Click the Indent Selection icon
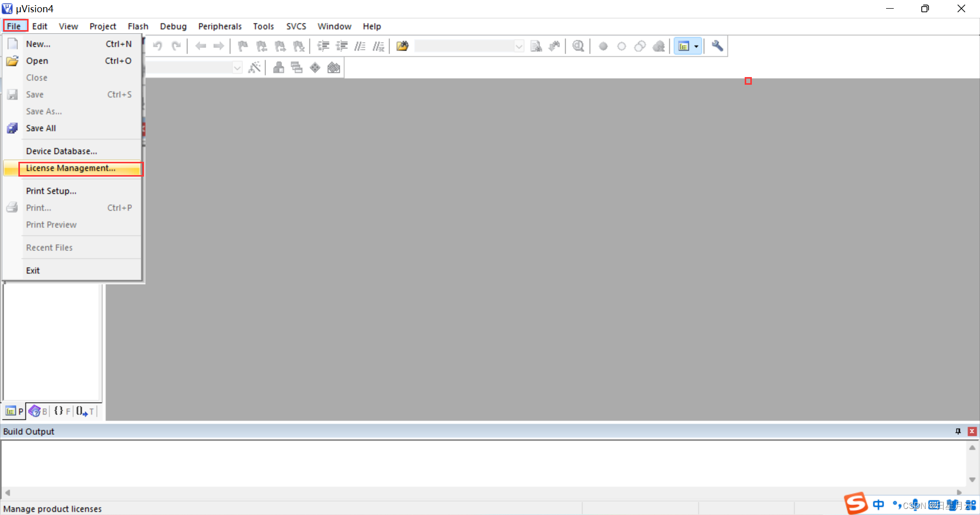 [323, 46]
